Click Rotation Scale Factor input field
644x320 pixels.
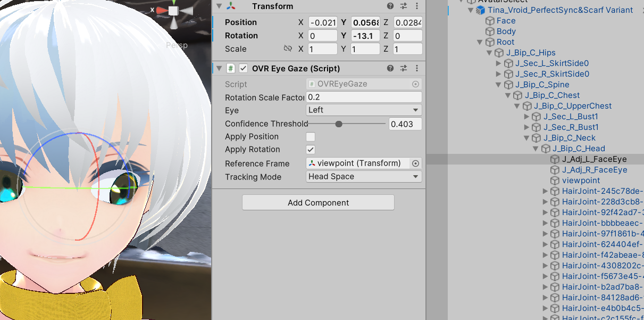[x=364, y=97]
